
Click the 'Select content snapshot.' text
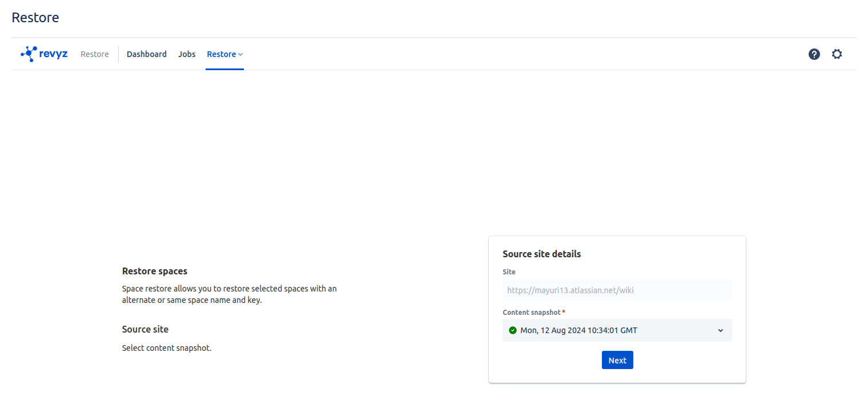pos(167,348)
